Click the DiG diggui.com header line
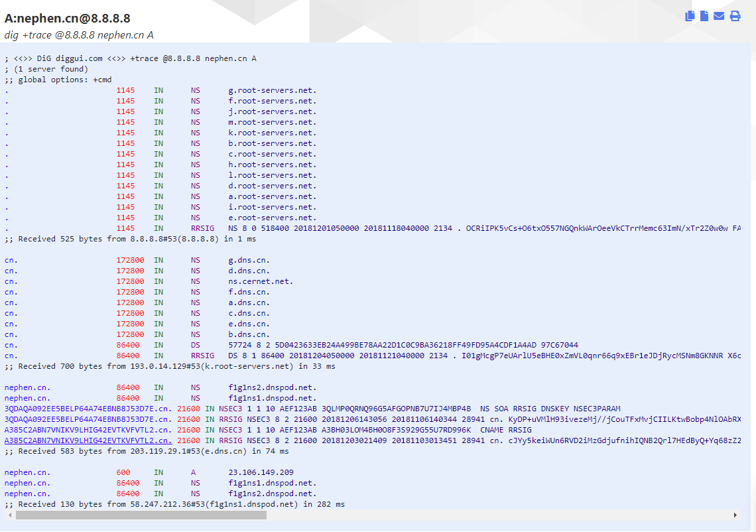Viewport: 756px width, 532px height. click(x=130, y=58)
